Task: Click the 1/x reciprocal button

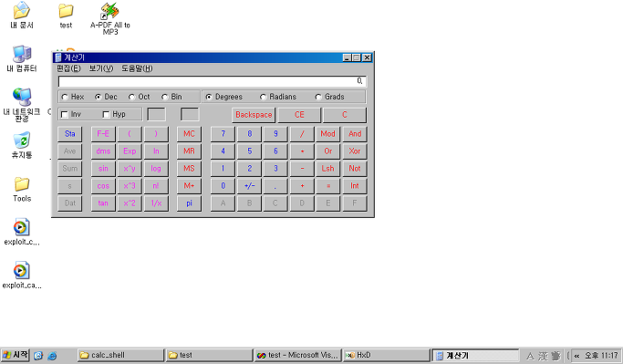Action: (156, 203)
